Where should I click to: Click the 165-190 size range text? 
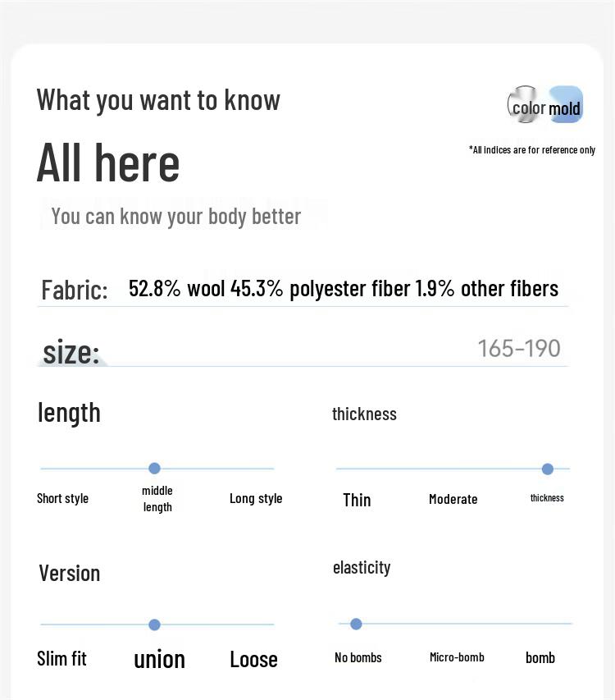coord(519,348)
